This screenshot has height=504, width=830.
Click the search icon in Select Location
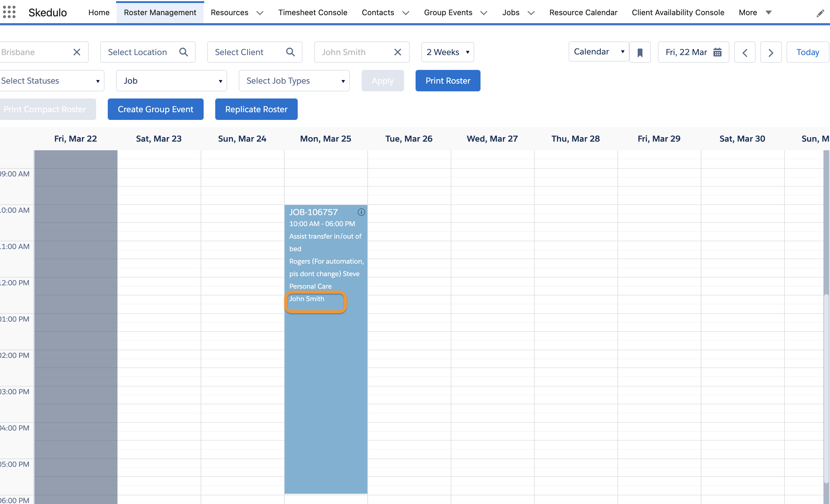pyautogui.click(x=184, y=52)
